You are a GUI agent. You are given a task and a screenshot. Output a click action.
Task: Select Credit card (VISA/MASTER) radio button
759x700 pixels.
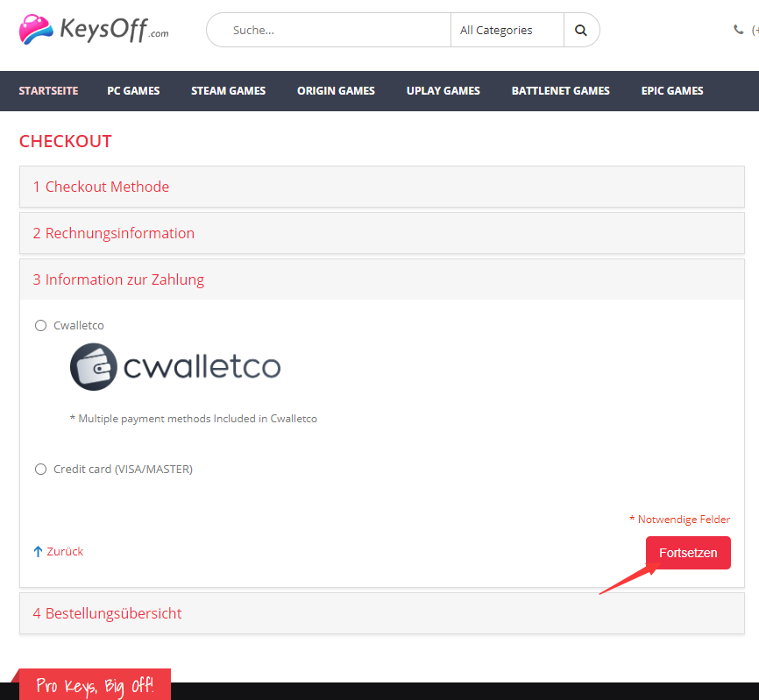(40, 470)
